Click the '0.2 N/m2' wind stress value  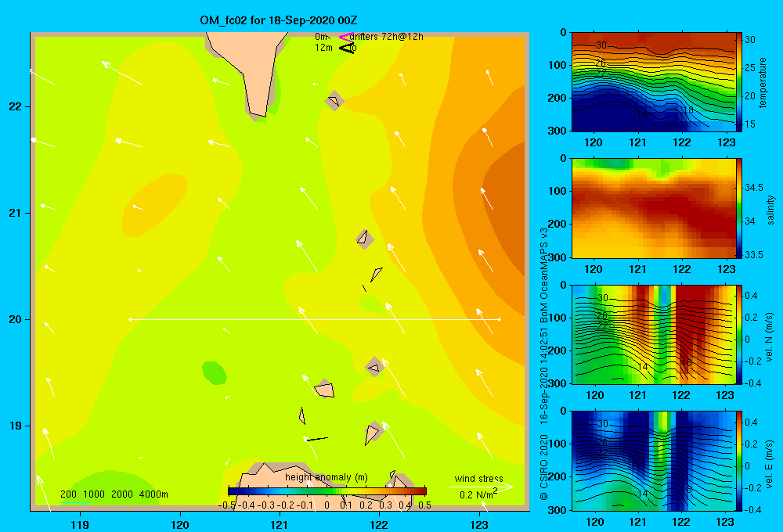(x=478, y=494)
